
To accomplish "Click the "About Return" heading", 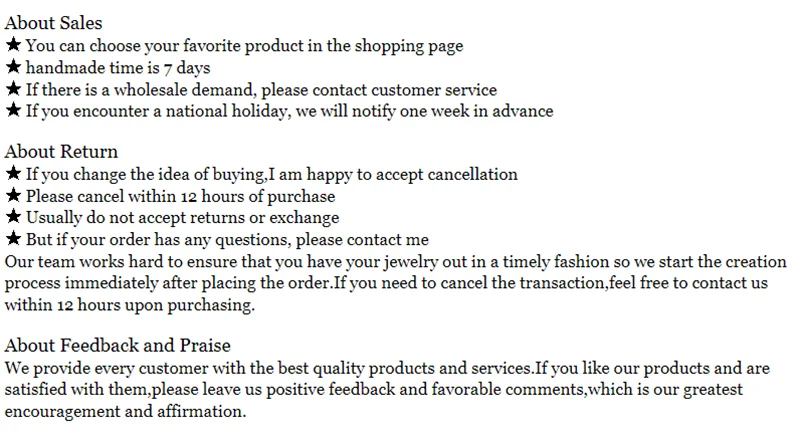I will [x=58, y=152].
